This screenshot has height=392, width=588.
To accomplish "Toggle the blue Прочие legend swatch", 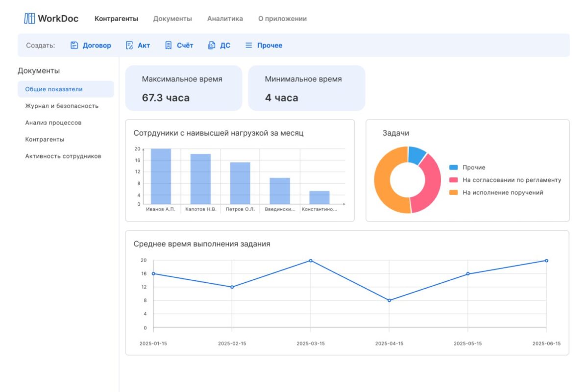I will [453, 167].
